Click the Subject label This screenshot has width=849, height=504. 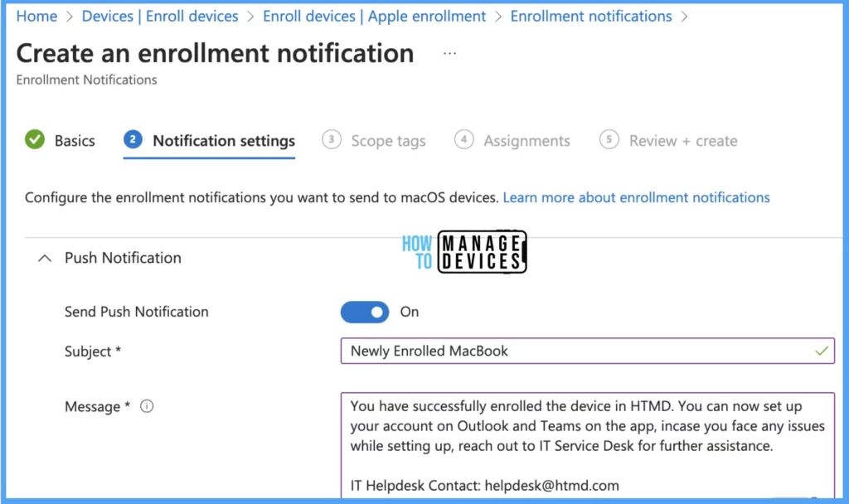point(93,351)
